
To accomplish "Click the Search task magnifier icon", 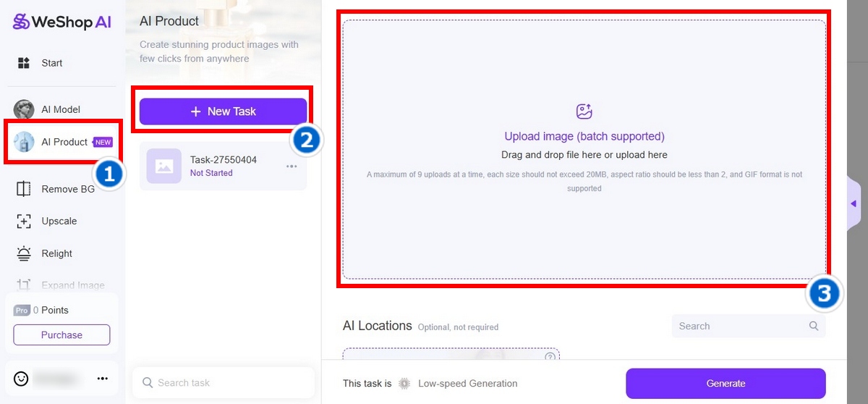I will (x=148, y=382).
